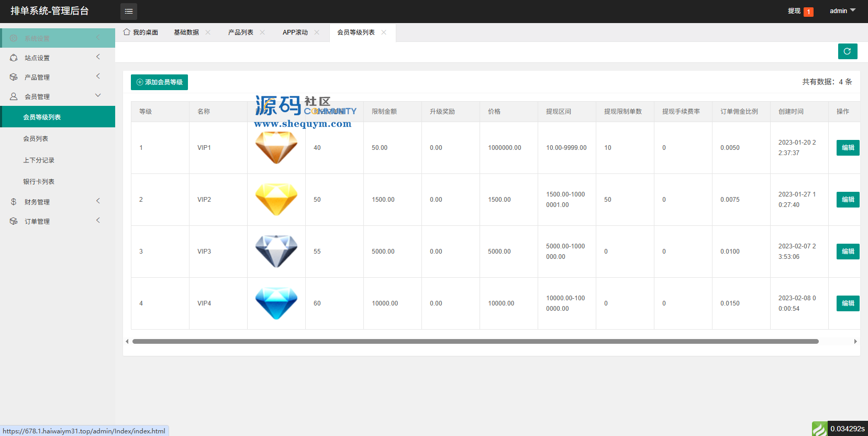The width and height of the screenshot is (868, 436).
Task: Click the VIP3 silver diamond image
Action: point(276,252)
